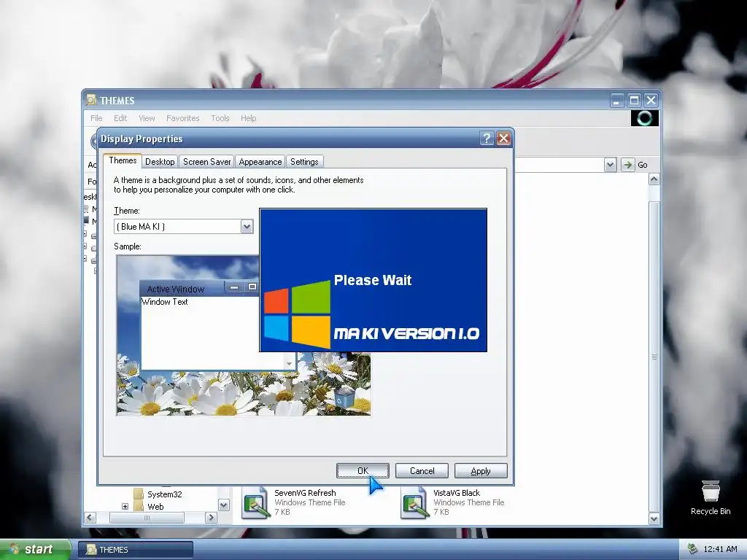Screen dimensions: 747x560
Task: Select the System32 folder in tree
Action: (164, 494)
